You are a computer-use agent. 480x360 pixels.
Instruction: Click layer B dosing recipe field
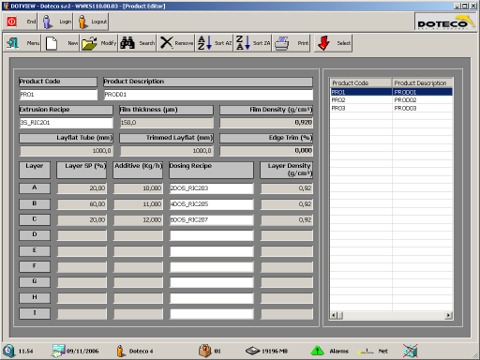point(211,204)
